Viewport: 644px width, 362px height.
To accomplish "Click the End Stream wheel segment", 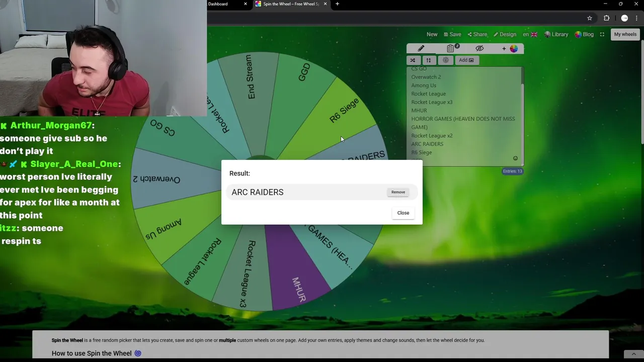I will coord(250,85).
